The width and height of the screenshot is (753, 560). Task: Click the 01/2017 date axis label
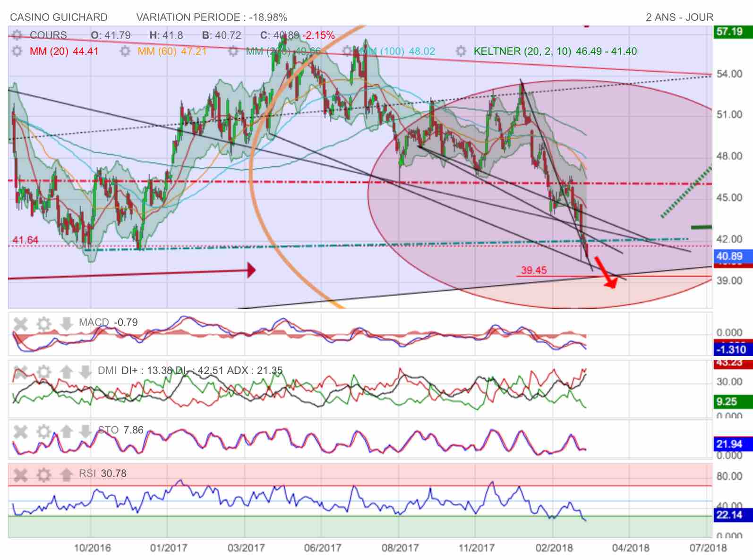coord(169,548)
